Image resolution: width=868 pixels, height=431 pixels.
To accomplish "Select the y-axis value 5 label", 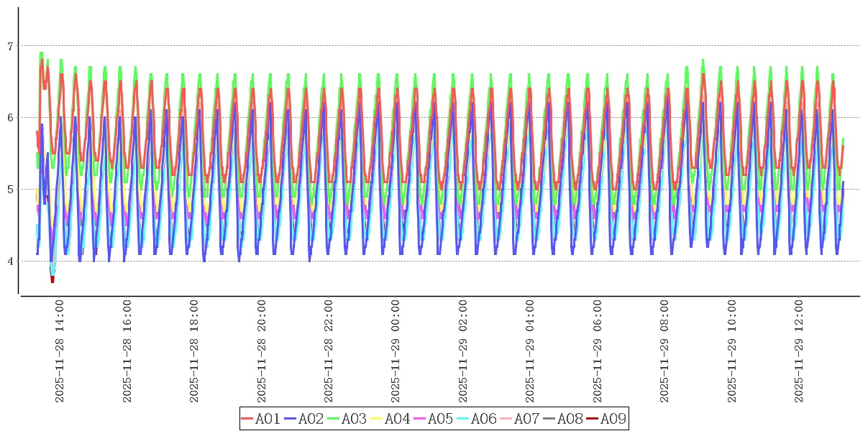I will coord(10,190).
